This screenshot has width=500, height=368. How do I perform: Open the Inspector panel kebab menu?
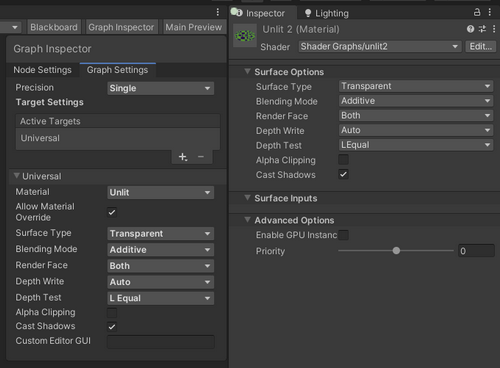point(490,12)
